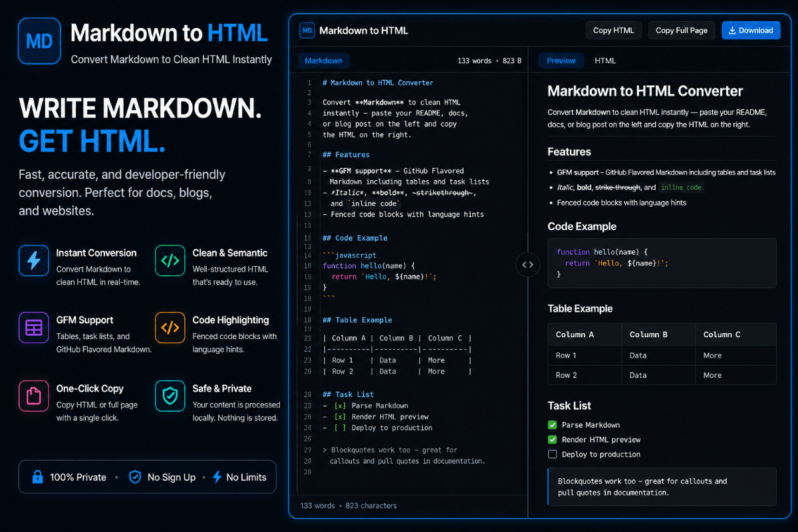Click the Download button
The width and height of the screenshot is (798, 532).
[x=751, y=30]
